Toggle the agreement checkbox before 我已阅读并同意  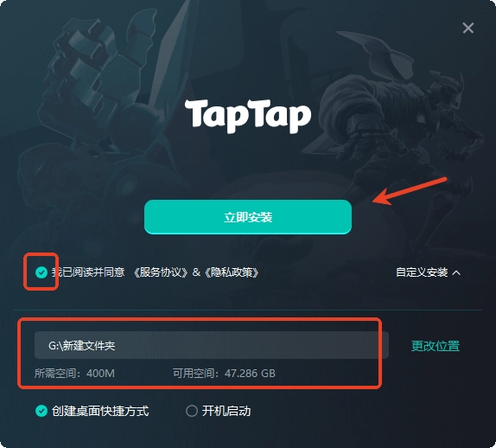click(x=41, y=272)
